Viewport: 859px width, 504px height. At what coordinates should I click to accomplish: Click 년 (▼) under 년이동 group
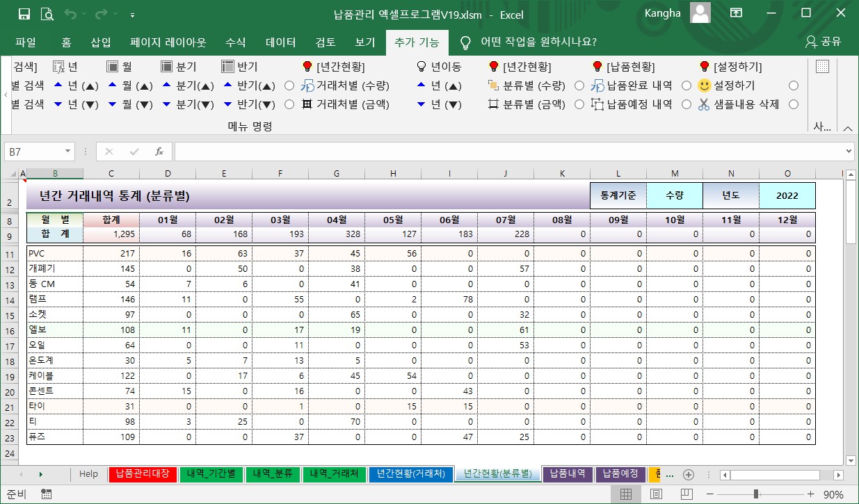[x=439, y=105]
